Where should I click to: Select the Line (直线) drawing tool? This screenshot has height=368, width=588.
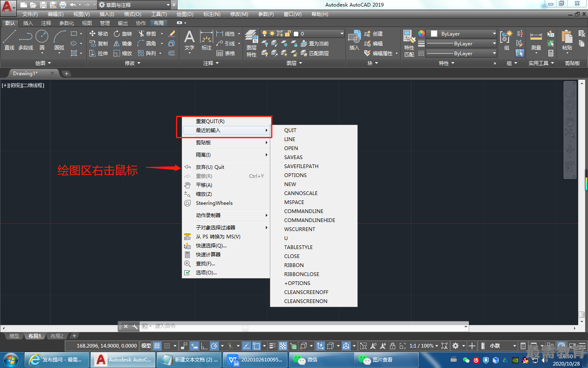9,40
